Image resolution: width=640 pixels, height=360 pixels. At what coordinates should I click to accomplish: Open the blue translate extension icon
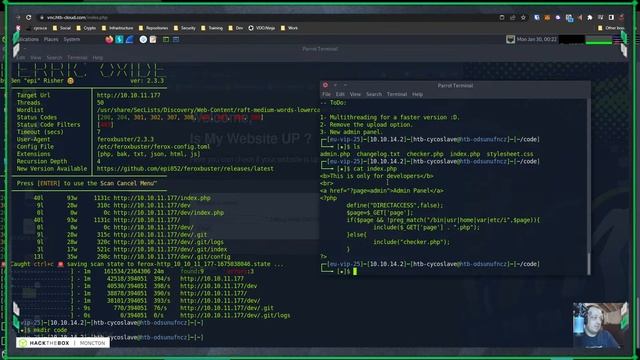coord(569,18)
